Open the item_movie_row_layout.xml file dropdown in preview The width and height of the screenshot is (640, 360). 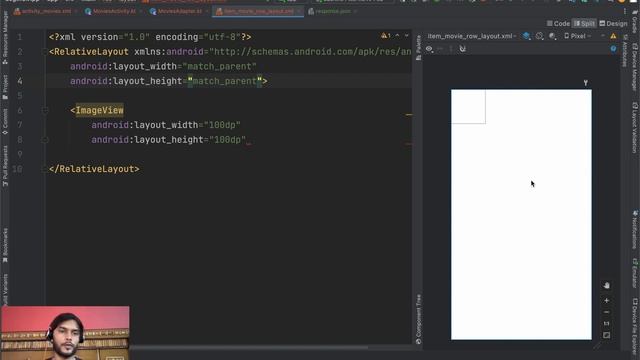[472, 36]
